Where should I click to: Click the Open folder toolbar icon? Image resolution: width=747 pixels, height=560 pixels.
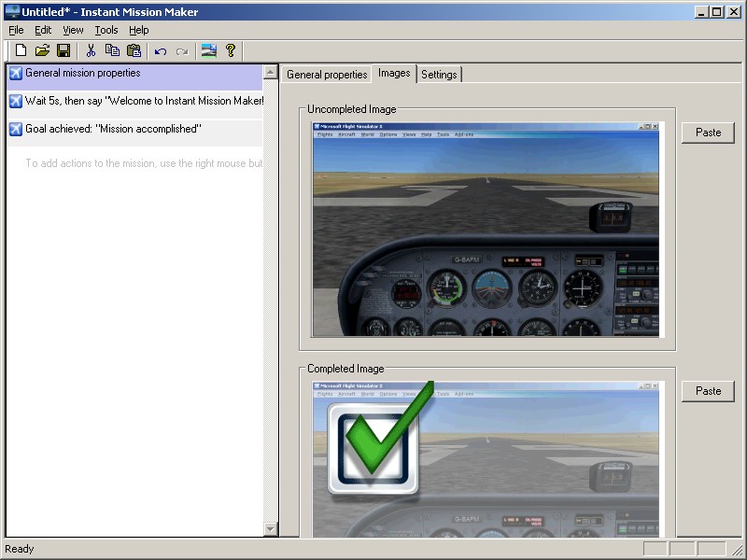click(x=42, y=50)
